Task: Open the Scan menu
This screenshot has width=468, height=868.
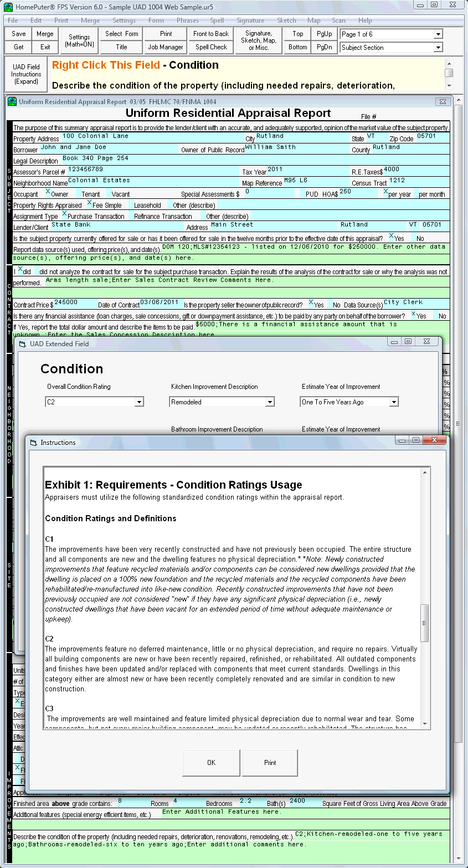Action: pos(339,20)
